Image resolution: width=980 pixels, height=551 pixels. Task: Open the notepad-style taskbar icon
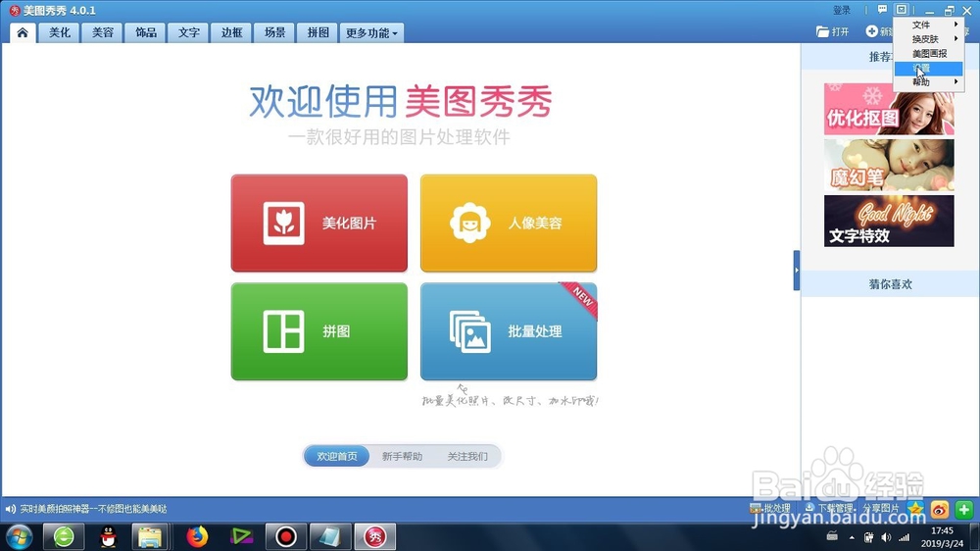[330, 536]
